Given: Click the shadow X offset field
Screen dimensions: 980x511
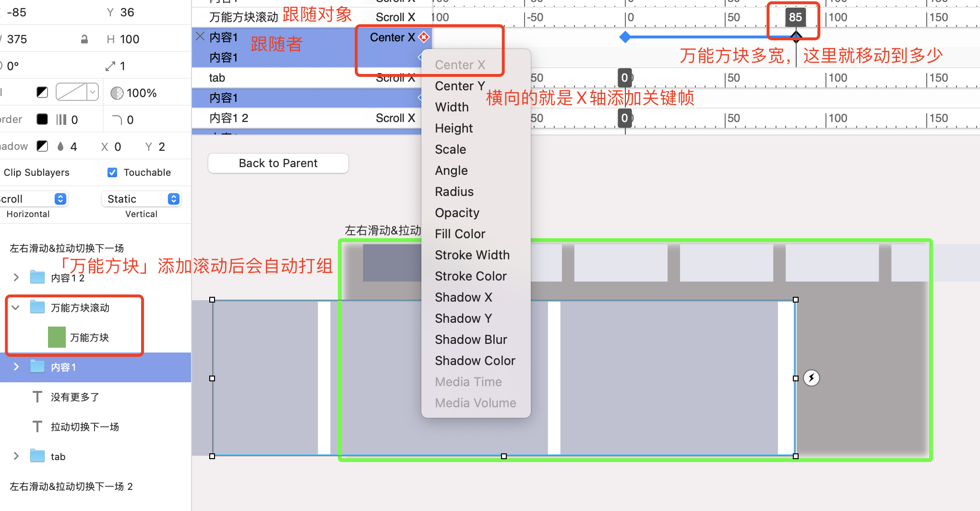Looking at the screenshot, I should [x=118, y=146].
